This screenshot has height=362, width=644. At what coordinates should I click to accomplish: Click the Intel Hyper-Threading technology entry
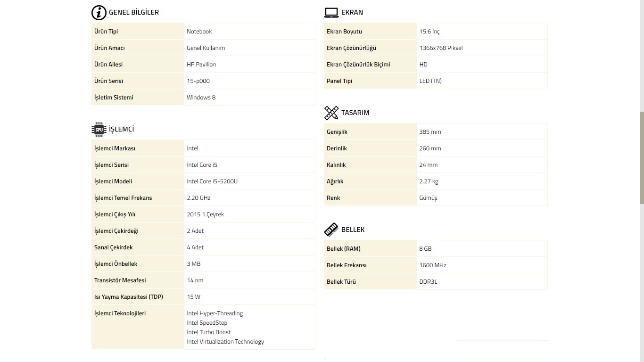pos(215,313)
